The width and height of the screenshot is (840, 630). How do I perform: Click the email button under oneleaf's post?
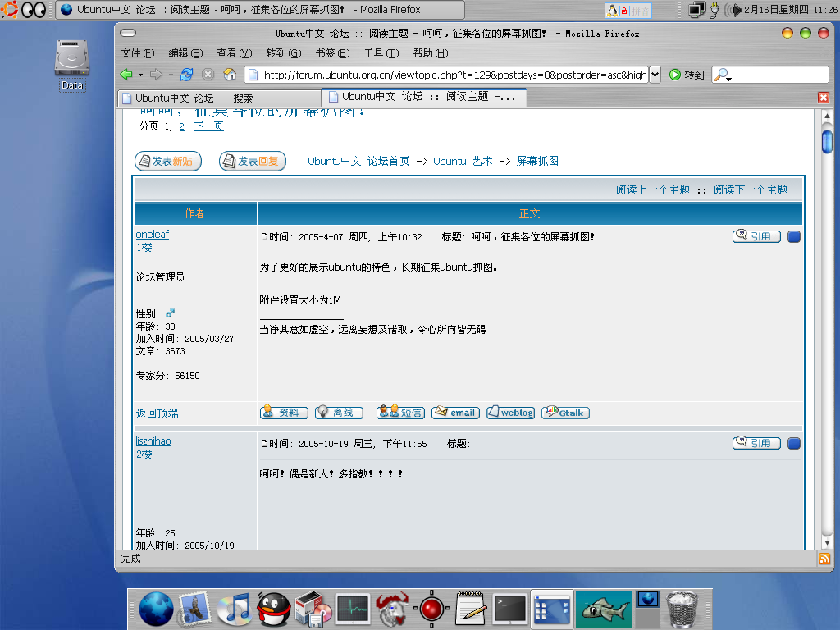click(455, 413)
